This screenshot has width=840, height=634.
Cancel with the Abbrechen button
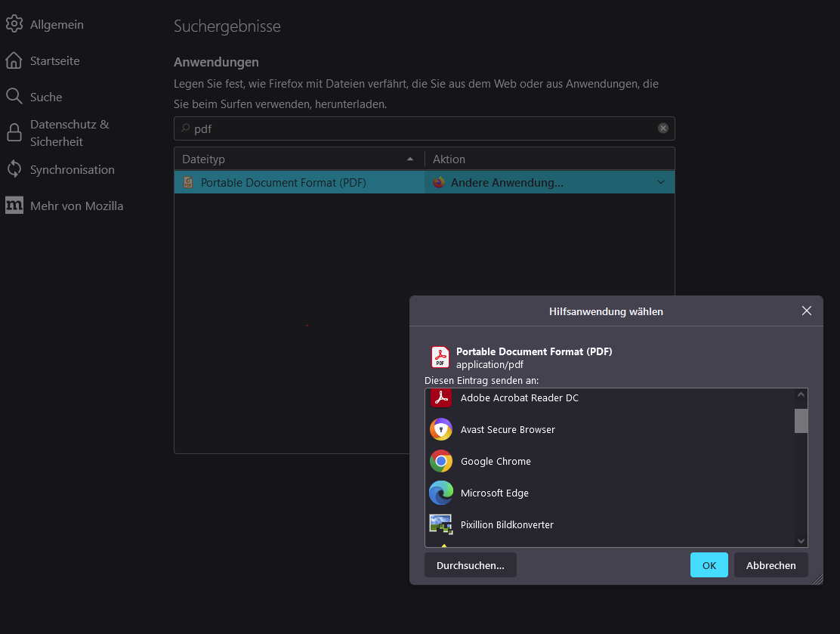pos(771,565)
